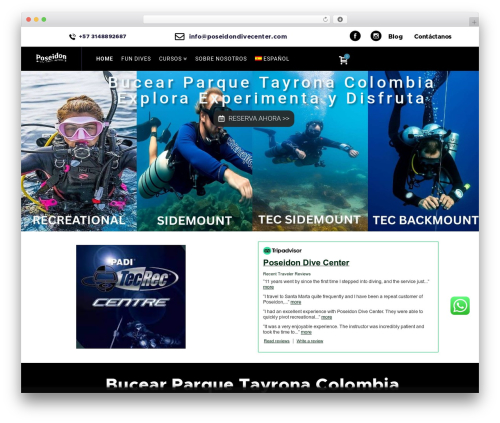Click 'Recent Traveler Reviews' text

[x=287, y=274]
